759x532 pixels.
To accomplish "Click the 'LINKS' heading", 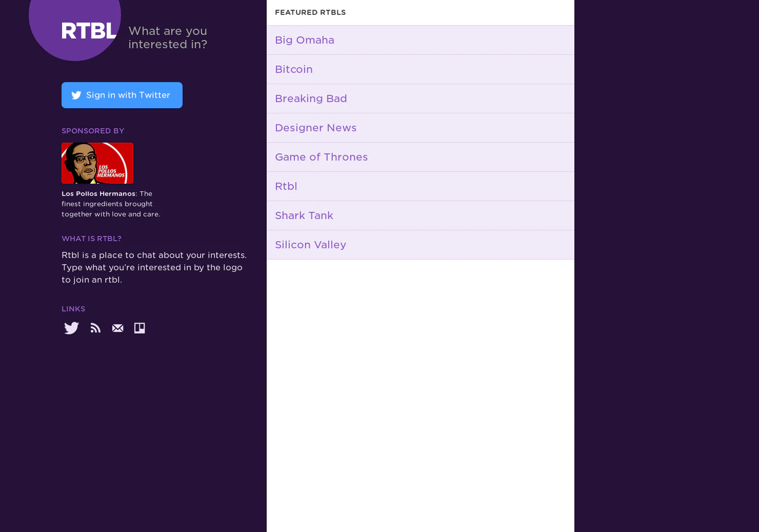I will [73, 309].
